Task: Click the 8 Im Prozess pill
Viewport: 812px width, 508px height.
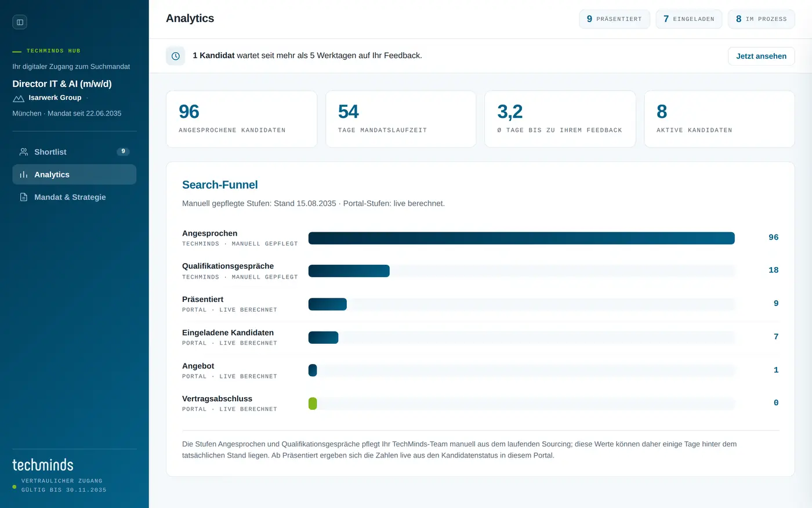Action: [761, 19]
